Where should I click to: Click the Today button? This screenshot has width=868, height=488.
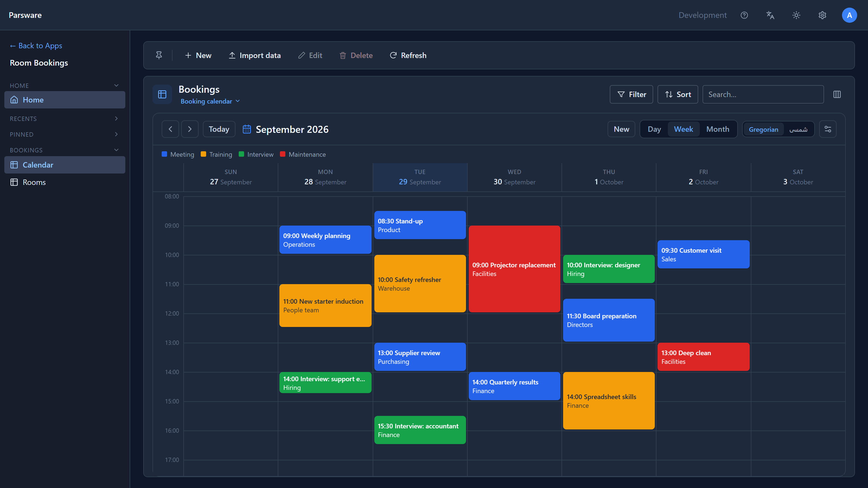click(219, 129)
